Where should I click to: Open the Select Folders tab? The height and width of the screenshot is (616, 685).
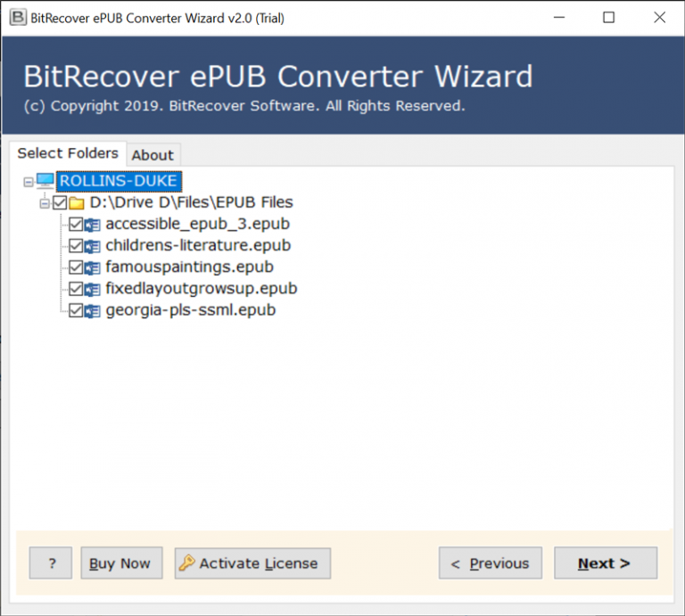pos(68,153)
